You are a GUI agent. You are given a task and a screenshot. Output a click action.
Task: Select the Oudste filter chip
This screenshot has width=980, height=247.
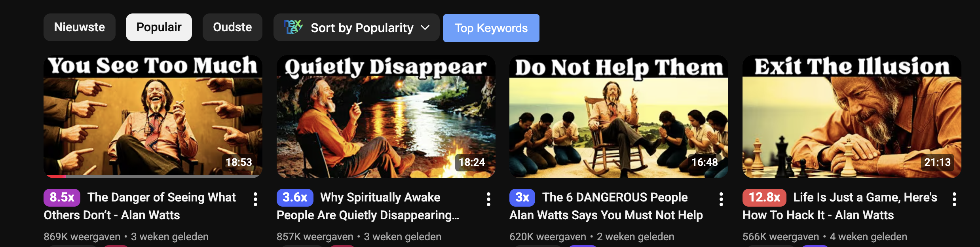pyautogui.click(x=232, y=27)
